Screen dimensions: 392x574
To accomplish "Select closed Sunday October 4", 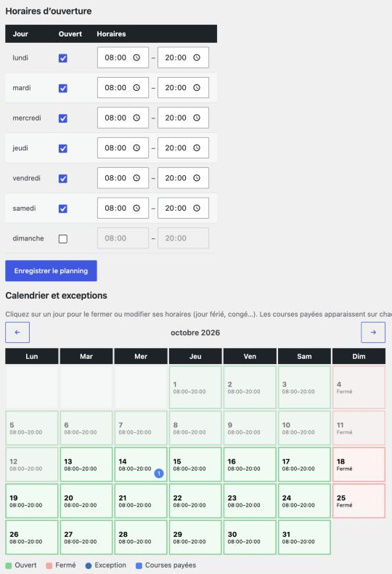I will coord(359,387).
